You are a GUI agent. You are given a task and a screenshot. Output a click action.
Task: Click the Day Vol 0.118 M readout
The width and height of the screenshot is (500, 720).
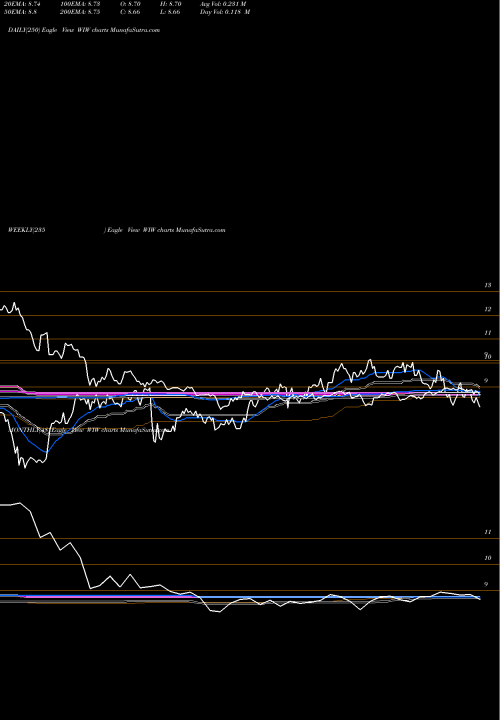[225, 12]
